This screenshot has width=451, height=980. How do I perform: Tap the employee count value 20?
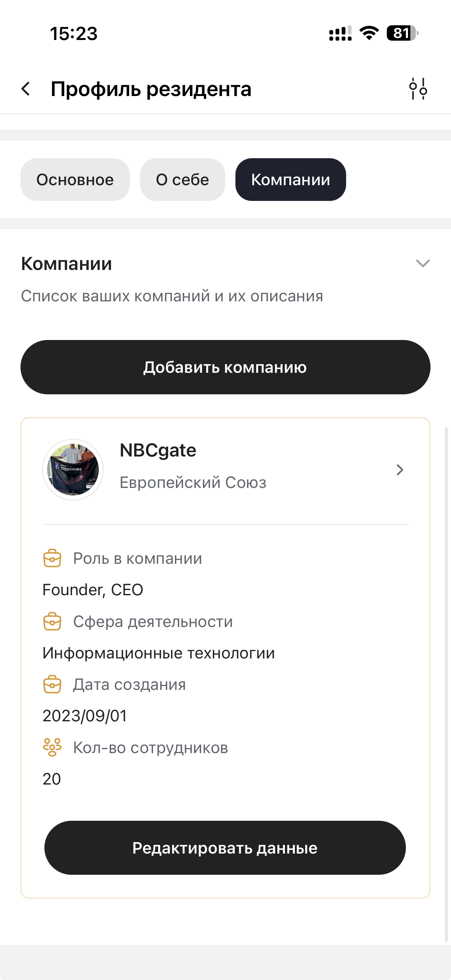[51, 778]
